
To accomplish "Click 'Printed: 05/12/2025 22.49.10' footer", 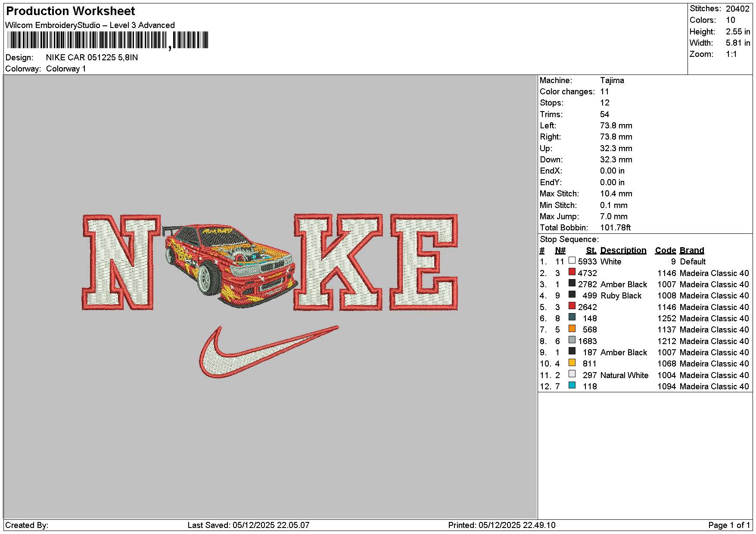I will [502, 525].
